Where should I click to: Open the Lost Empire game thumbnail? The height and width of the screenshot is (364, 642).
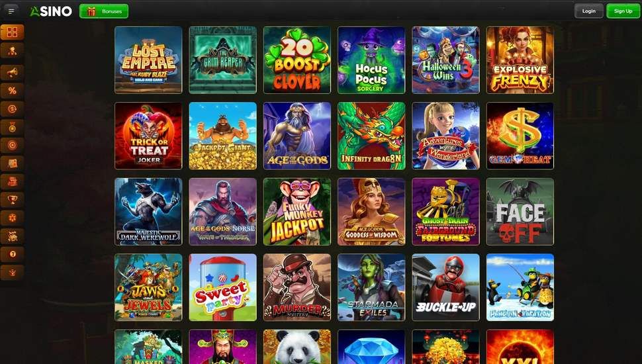pyautogui.click(x=149, y=60)
